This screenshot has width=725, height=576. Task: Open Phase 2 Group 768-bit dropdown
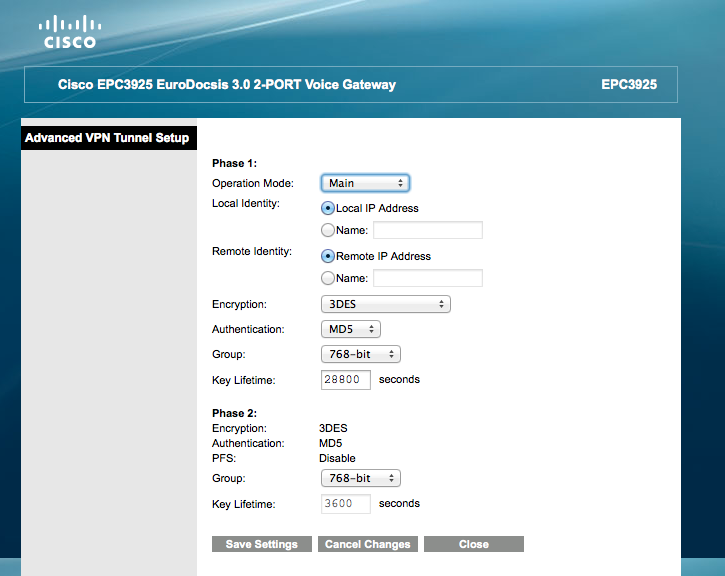tap(361, 478)
